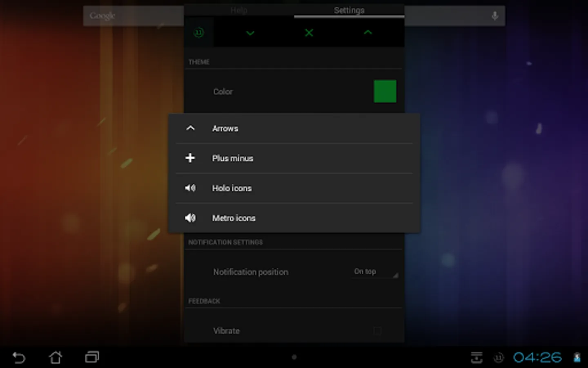The width and height of the screenshot is (588, 368).
Task: Click the speaker icon beside Holo icons
Action: click(190, 188)
